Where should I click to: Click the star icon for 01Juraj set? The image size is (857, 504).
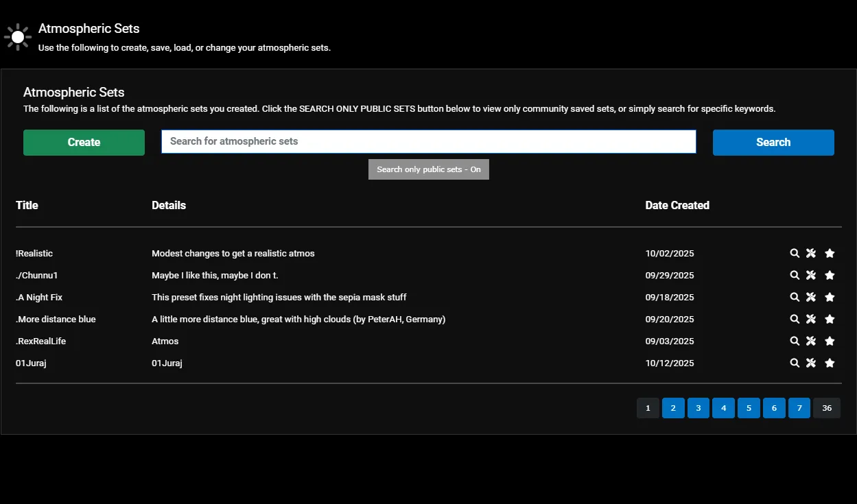click(x=830, y=363)
